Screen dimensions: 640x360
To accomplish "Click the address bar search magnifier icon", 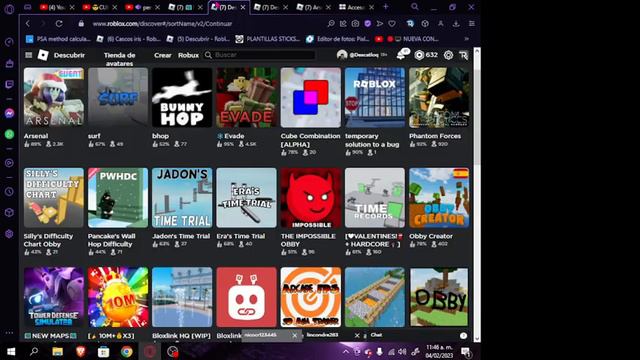I will coord(331,24).
